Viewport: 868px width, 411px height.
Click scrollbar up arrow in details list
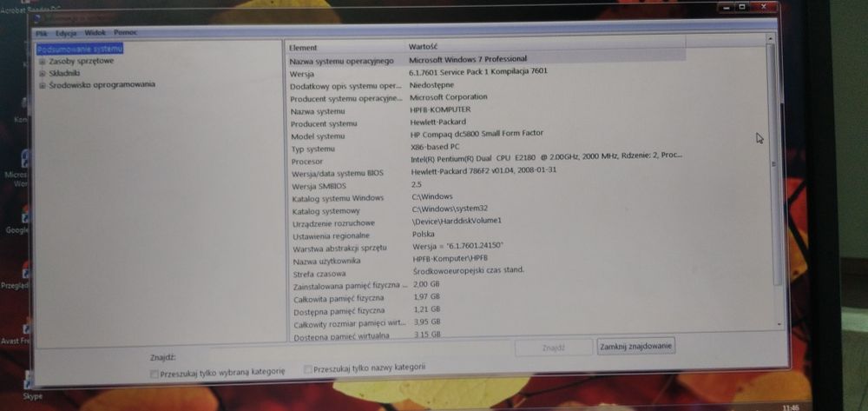click(x=769, y=37)
